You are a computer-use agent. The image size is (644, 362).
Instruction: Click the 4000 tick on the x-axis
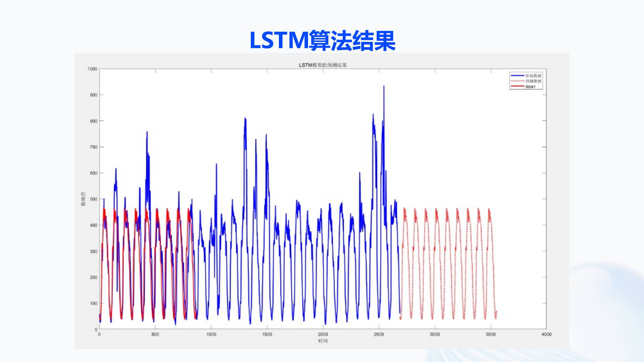(546, 334)
